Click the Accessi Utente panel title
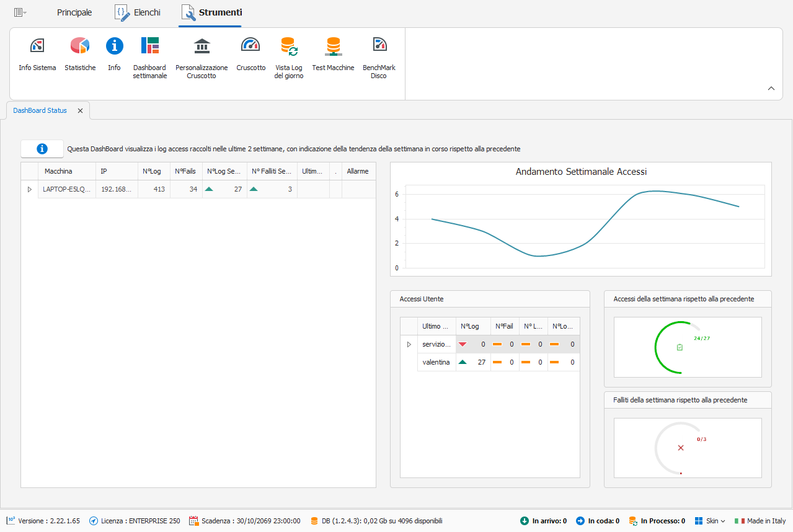Image resolution: width=793 pixels, height=532 pixels. click(x=422, y=299)
